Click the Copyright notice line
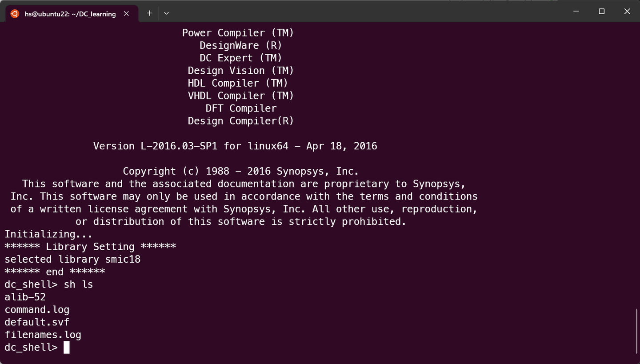Image resolution: width=640 pixels, height=364 pixels. coord(240,171)
